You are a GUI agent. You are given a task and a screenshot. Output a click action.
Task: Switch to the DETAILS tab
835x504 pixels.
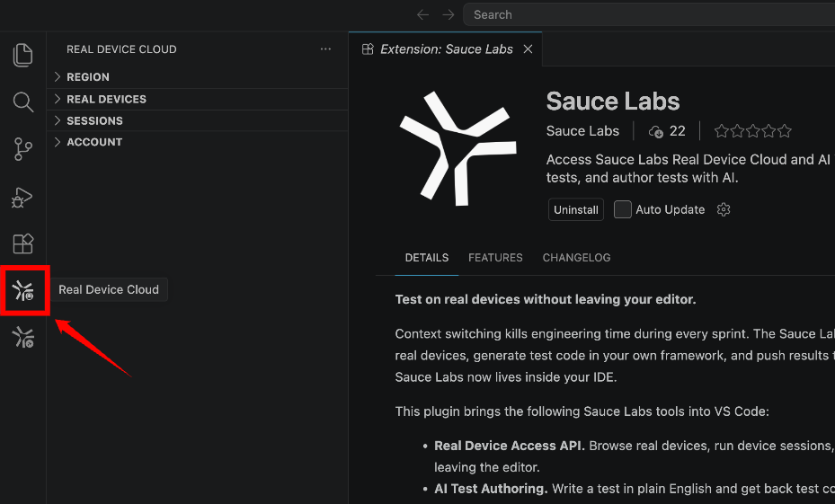[427, 258]
